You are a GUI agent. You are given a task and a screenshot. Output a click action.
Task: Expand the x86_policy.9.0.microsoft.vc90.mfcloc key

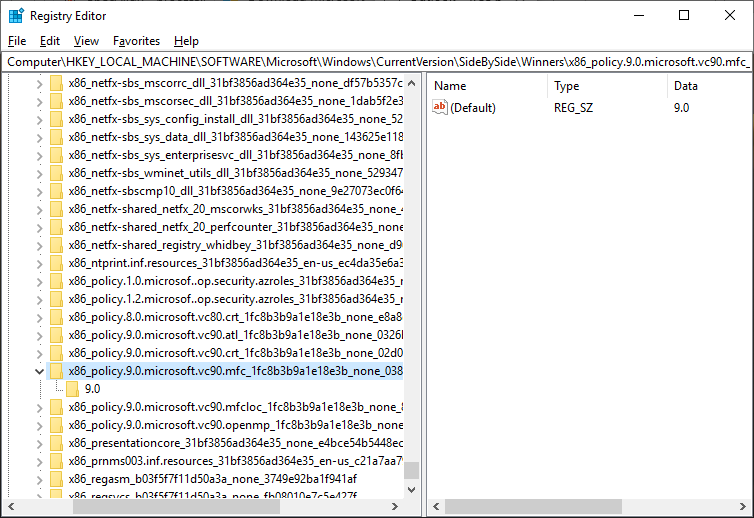point(39,408)
